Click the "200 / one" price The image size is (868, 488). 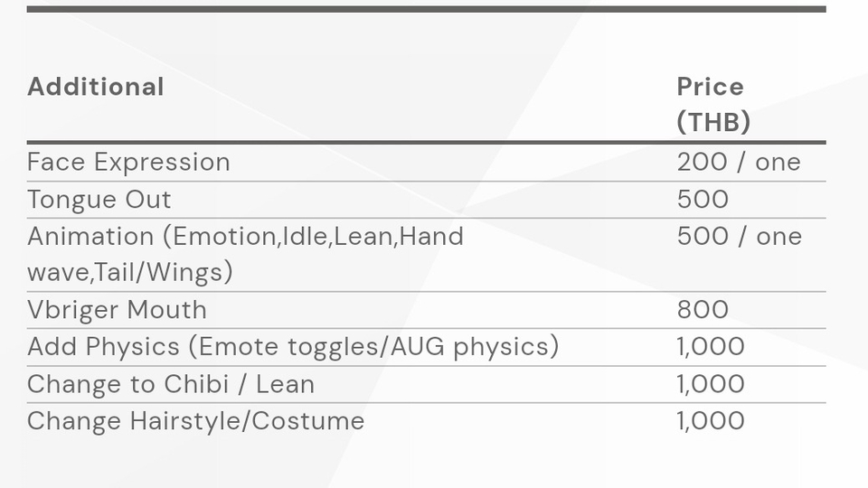739,163
